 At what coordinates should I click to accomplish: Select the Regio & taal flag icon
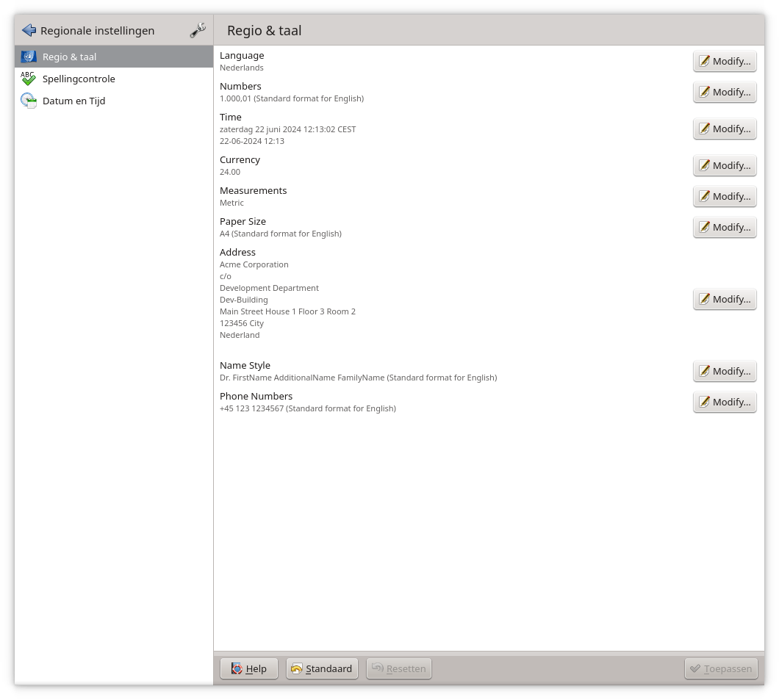click(x=29, y=57)
